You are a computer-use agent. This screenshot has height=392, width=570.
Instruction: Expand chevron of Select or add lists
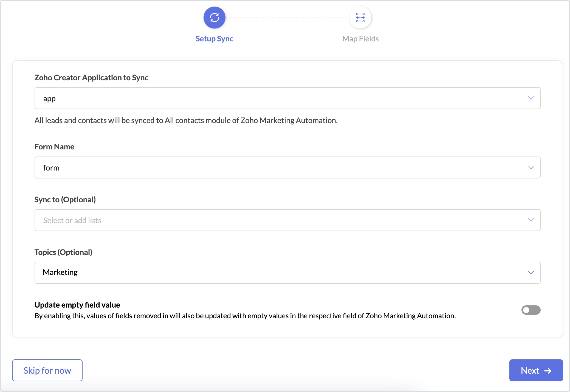(531, 220)
